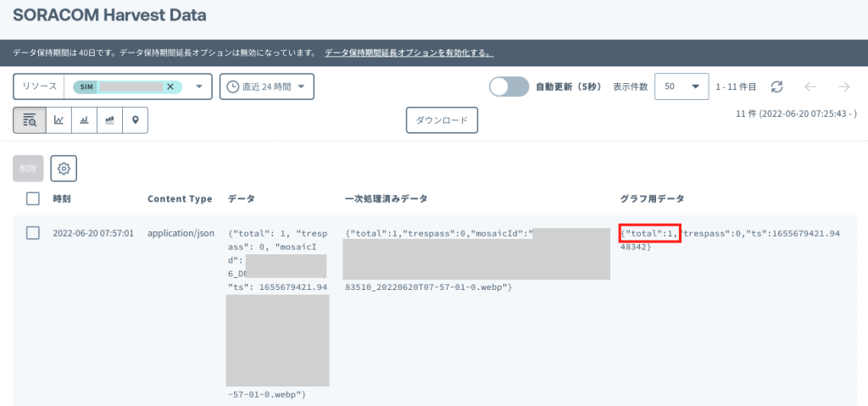Click the データ column header
The height and width of the screenshot is (406, 868).
tap(242, 199)
